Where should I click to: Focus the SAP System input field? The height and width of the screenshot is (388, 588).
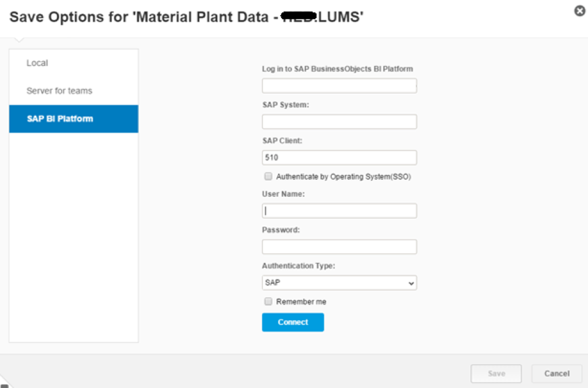coord(339,121)
